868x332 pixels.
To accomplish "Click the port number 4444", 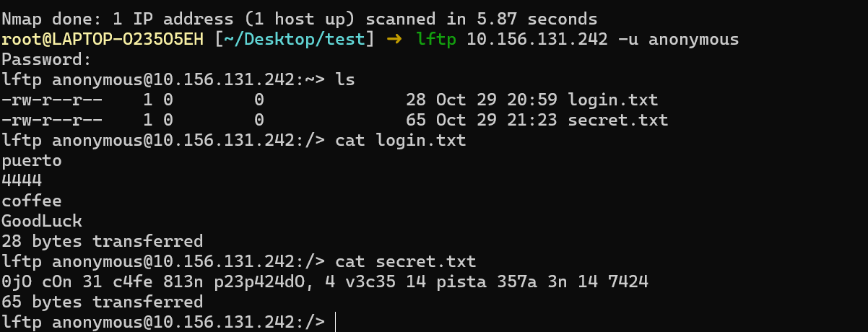I will (x=22, y=180).
